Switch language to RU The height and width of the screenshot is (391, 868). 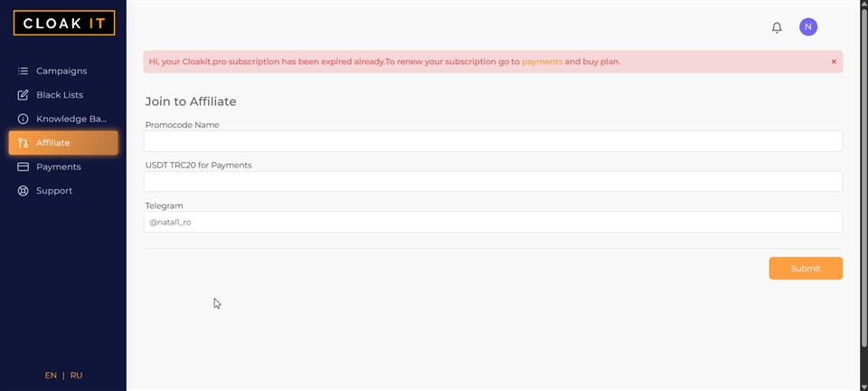click(x=76, y=375)
